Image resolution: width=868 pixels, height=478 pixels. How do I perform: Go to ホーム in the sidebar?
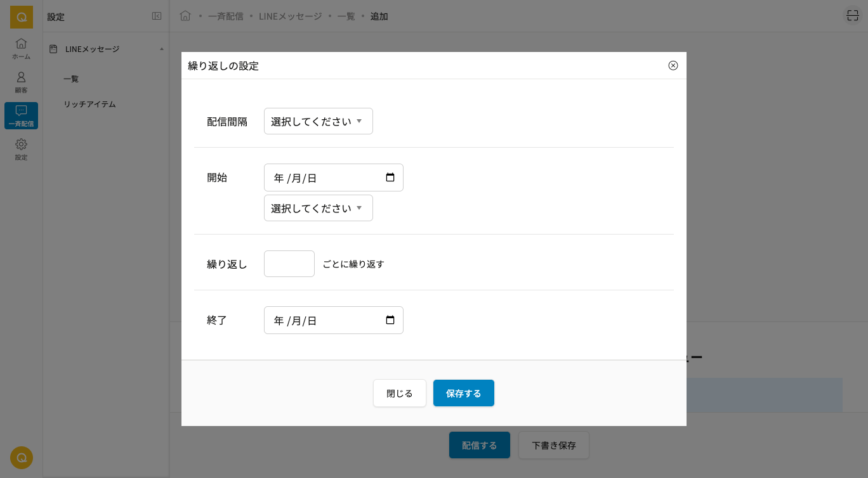click(x=21, y=48)
